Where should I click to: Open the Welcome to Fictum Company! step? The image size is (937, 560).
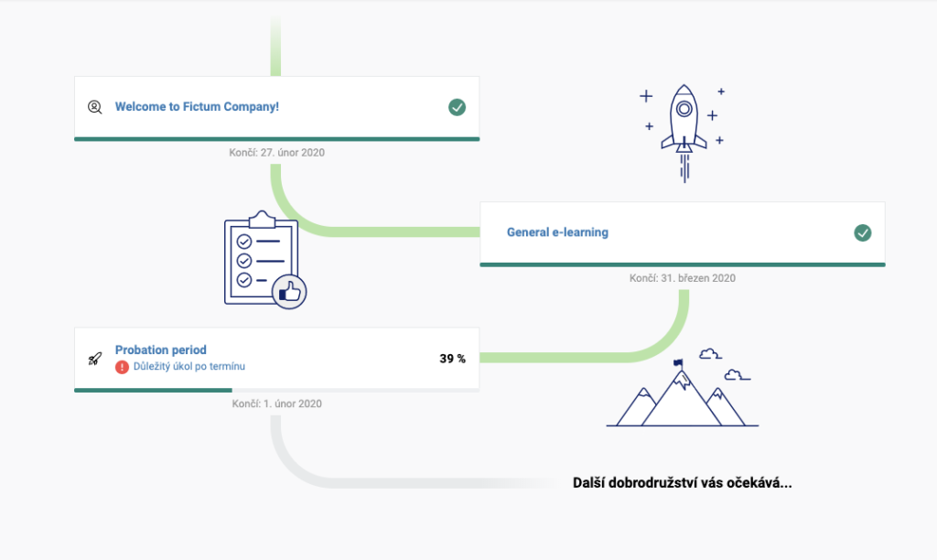coord(197,107)
